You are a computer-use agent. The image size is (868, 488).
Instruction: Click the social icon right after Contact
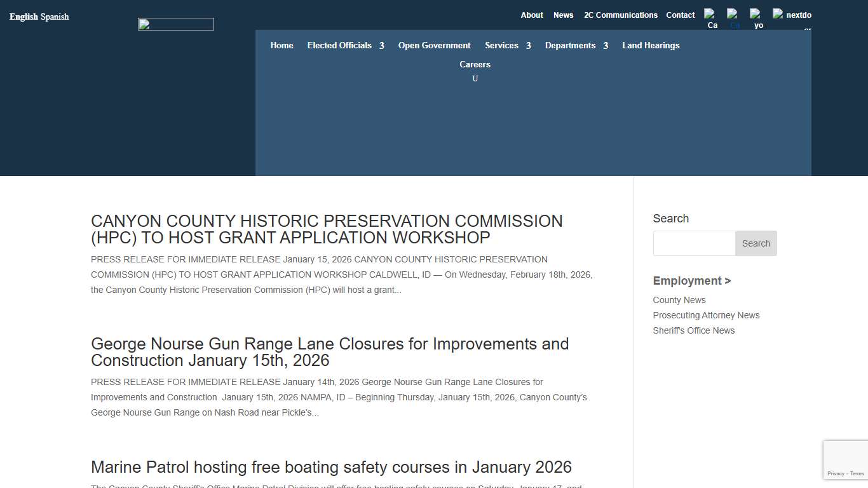(712, 18)
